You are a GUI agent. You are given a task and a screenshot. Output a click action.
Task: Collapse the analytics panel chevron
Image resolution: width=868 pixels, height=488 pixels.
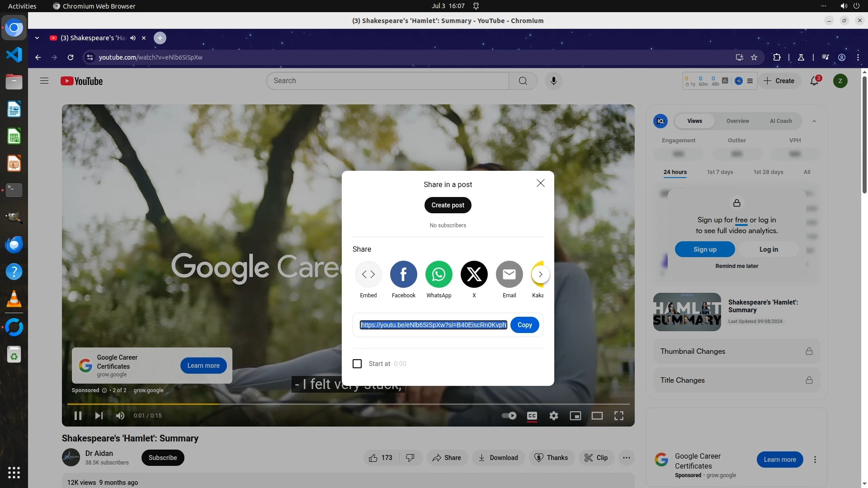point(814,121)
